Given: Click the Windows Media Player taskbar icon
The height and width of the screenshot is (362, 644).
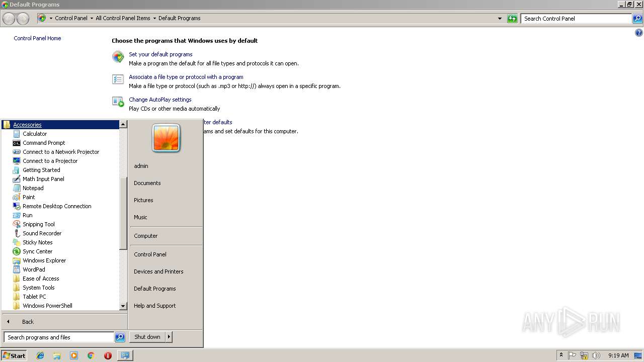Looking at the screenshot, I should tap(74, 355).
